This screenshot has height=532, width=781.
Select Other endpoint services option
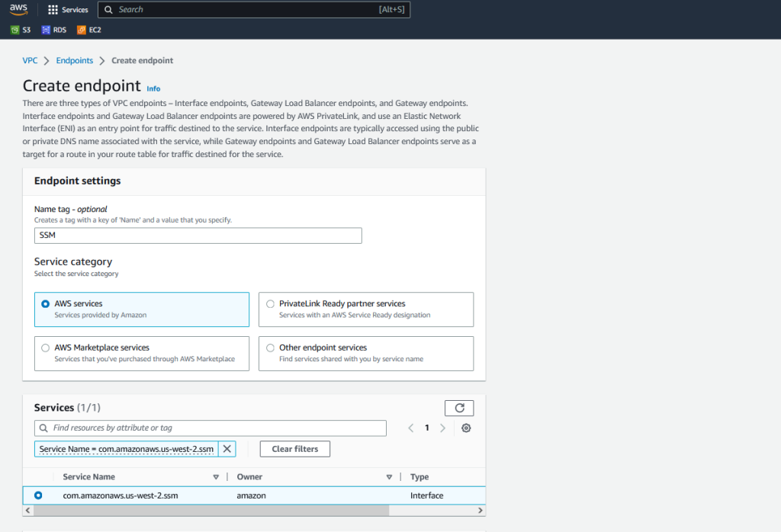point(270,348)
